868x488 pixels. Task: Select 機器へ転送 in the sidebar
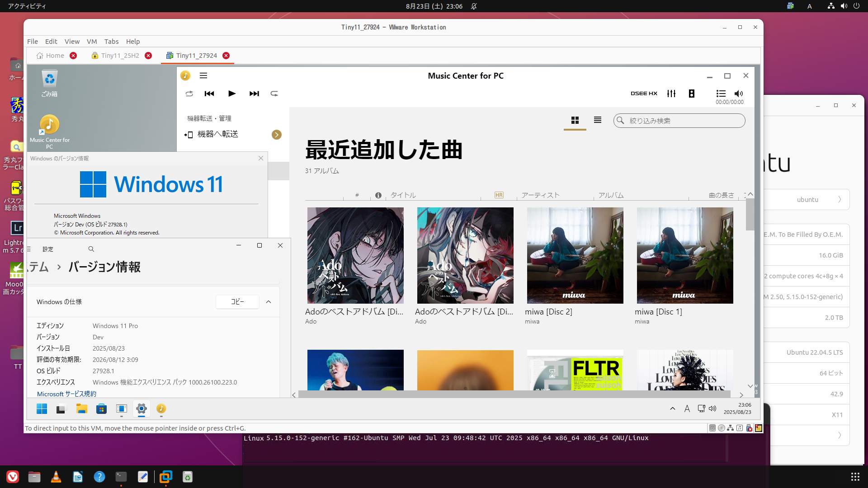[218, 134]
